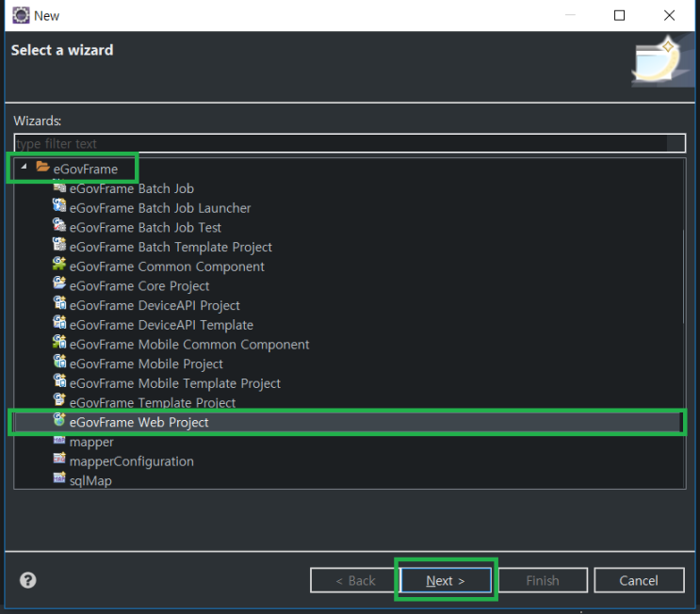
Task: Click the Mobile Template Project icon
Action: (x=59, y=381)
